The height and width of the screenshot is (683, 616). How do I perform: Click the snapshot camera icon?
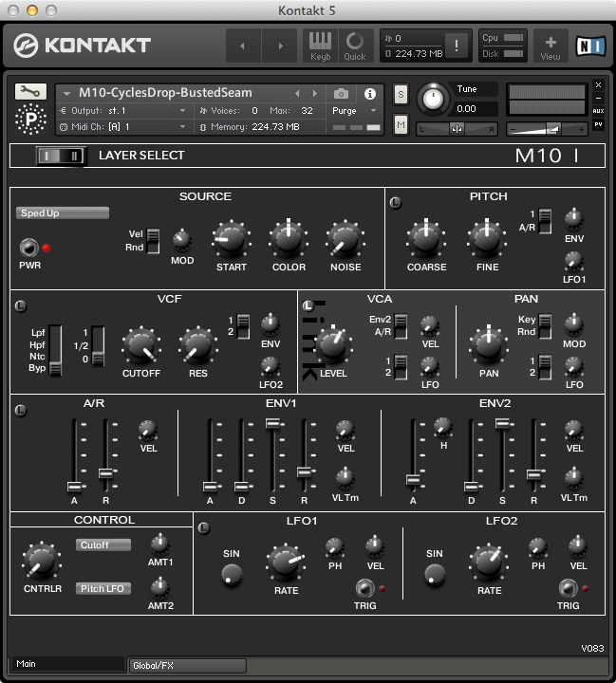(341, 94)
